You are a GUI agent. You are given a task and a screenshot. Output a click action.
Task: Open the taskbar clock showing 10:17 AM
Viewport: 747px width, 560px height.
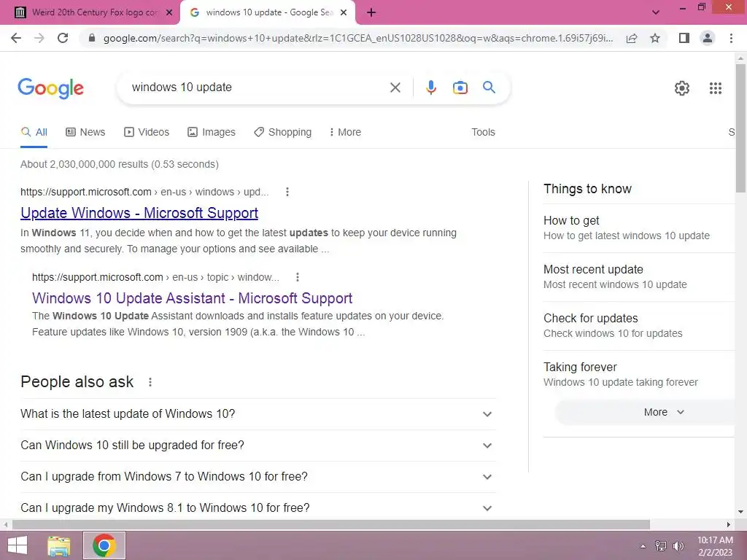[x=715, y=546]
